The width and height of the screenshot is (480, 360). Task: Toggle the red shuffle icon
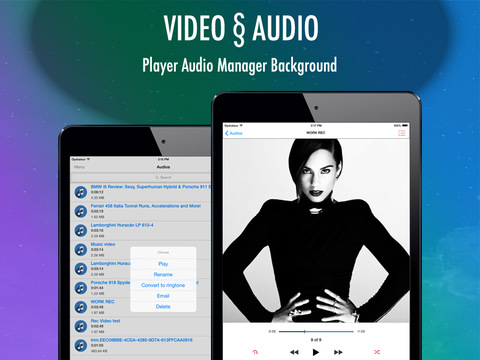pyautogui.click(x=377, y=352)
